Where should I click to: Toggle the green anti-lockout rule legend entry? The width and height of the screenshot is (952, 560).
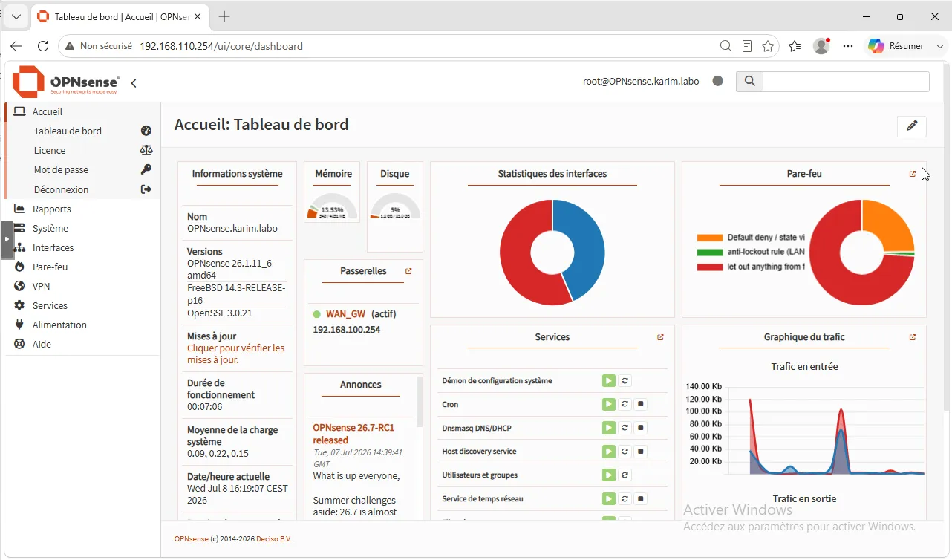[751, 252]
